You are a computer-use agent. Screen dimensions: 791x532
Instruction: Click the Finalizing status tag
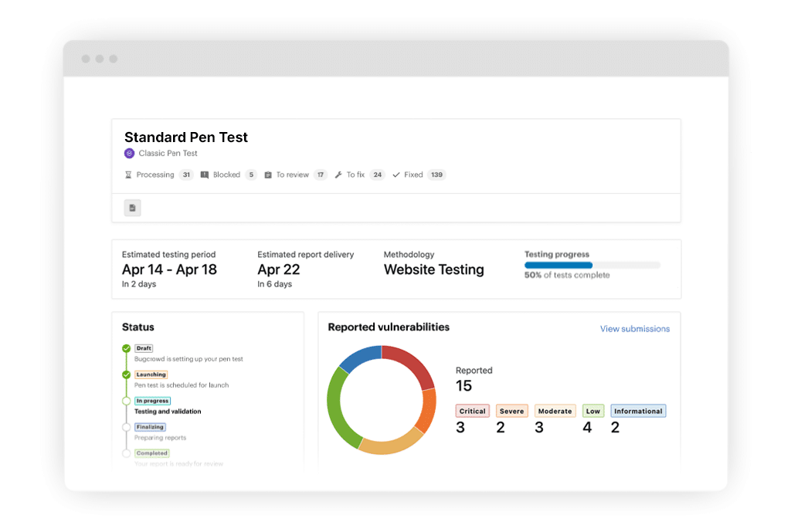150,427
